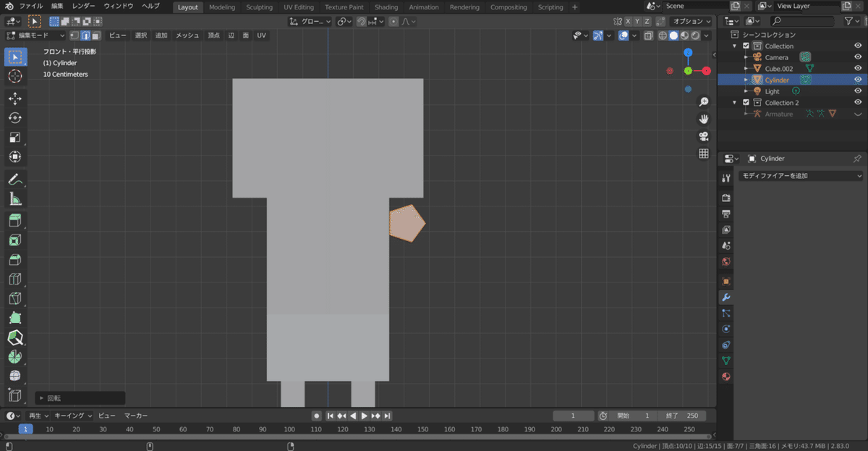The width and height of the screenshot is (868, 451).
Task: Select the Move tool in left toolbar
Action: click(15, 98)
